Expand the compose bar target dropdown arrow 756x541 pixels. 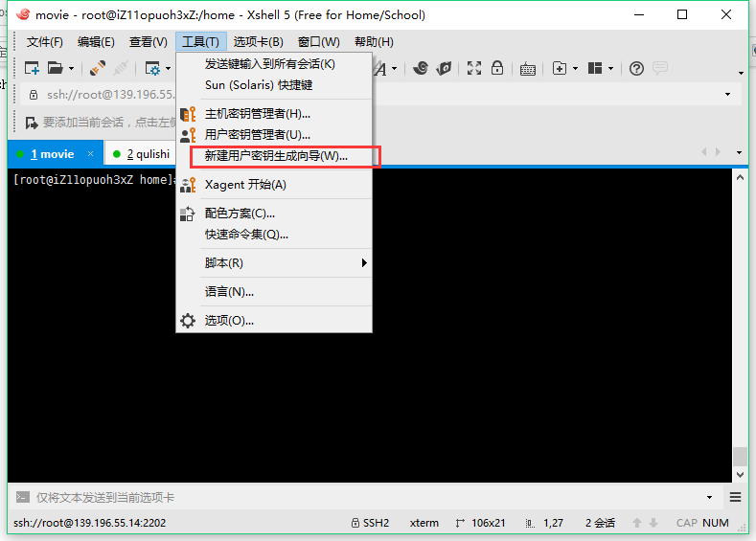[709, 497]
